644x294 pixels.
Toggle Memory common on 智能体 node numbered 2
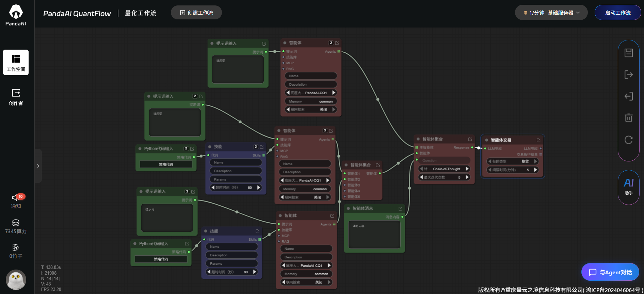311,101
